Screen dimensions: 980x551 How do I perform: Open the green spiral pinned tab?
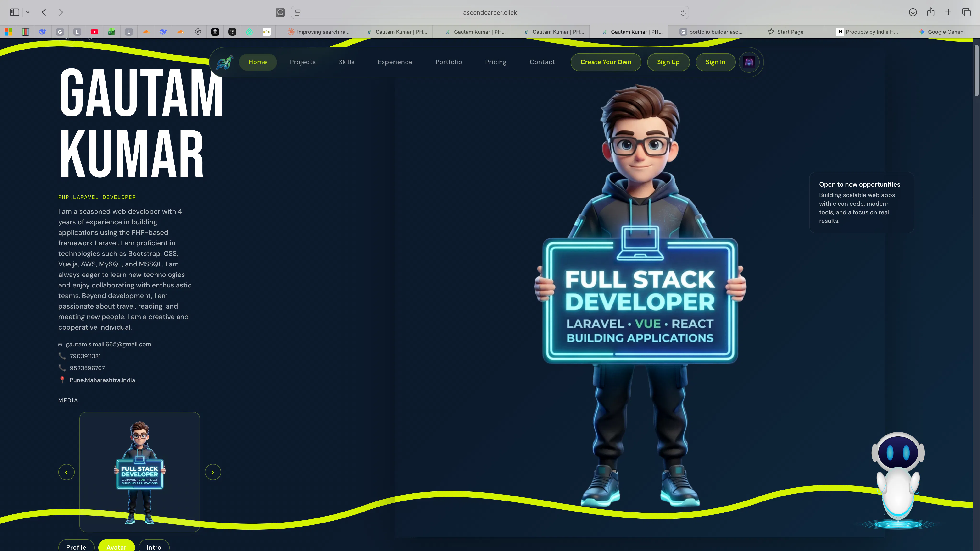(x=250, y=32)
